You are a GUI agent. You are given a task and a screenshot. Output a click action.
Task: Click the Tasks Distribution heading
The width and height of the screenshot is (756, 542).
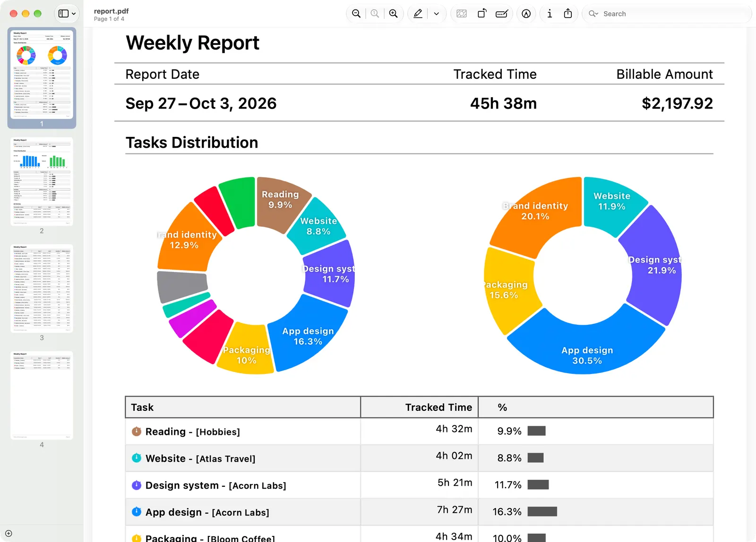pyautogui.click(x=192, y=143)
